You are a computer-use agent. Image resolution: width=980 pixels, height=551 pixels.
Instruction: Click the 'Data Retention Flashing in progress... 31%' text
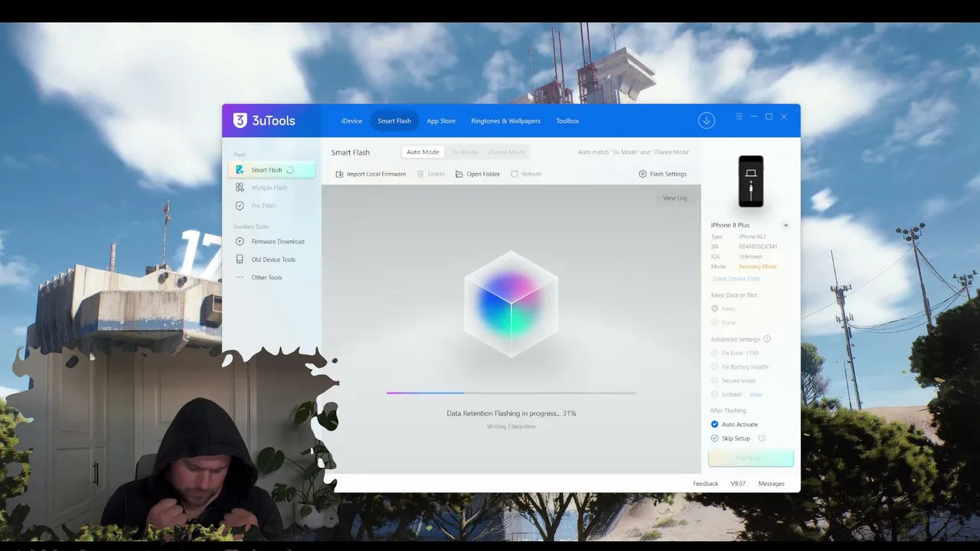[511, 413]
